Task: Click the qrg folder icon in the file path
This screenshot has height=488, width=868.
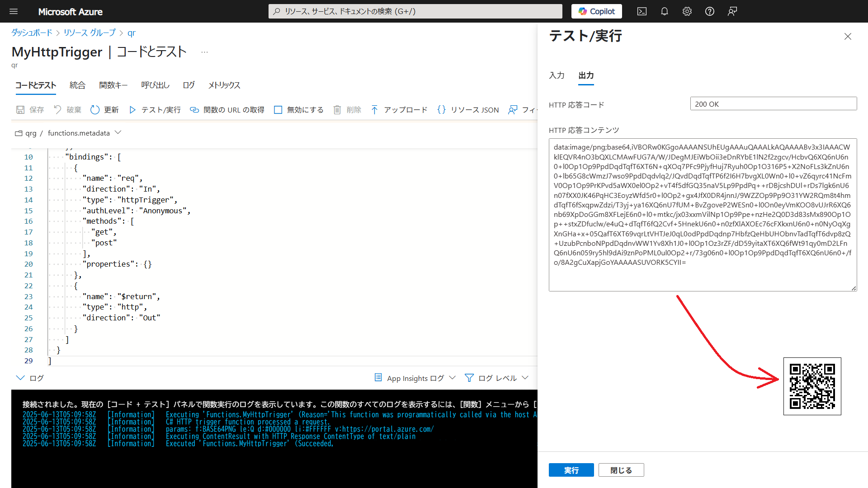Action: (x=19, y=133)
